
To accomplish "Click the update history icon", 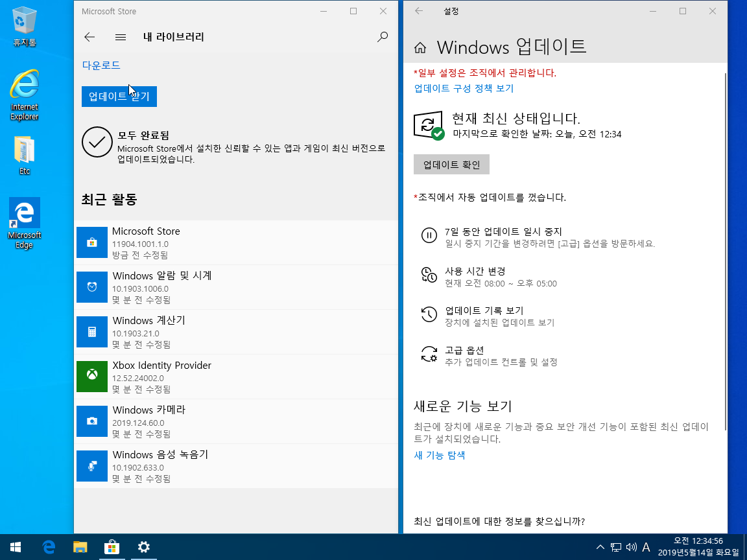I will point(429,314).
